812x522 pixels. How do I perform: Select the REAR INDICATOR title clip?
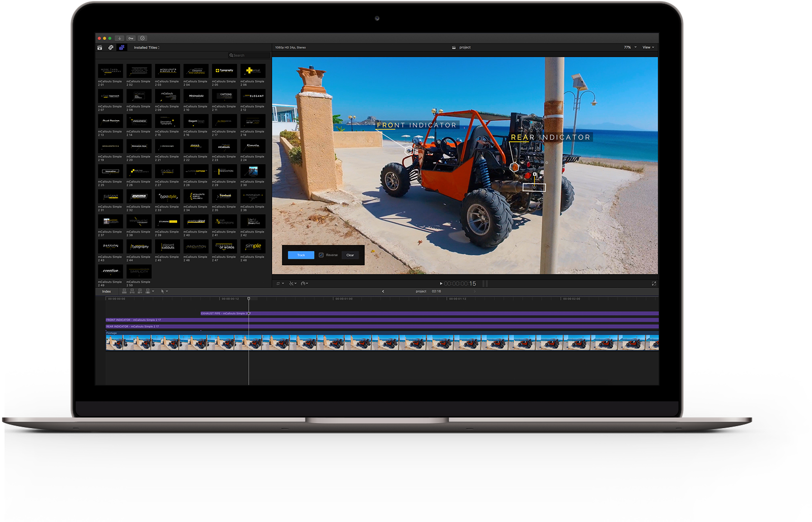(x=382, y=327)
